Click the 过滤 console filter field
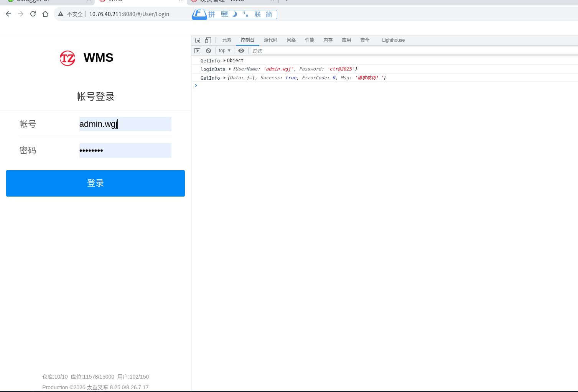This screenshot has height=392, width=578. click(x=414, y=51)
